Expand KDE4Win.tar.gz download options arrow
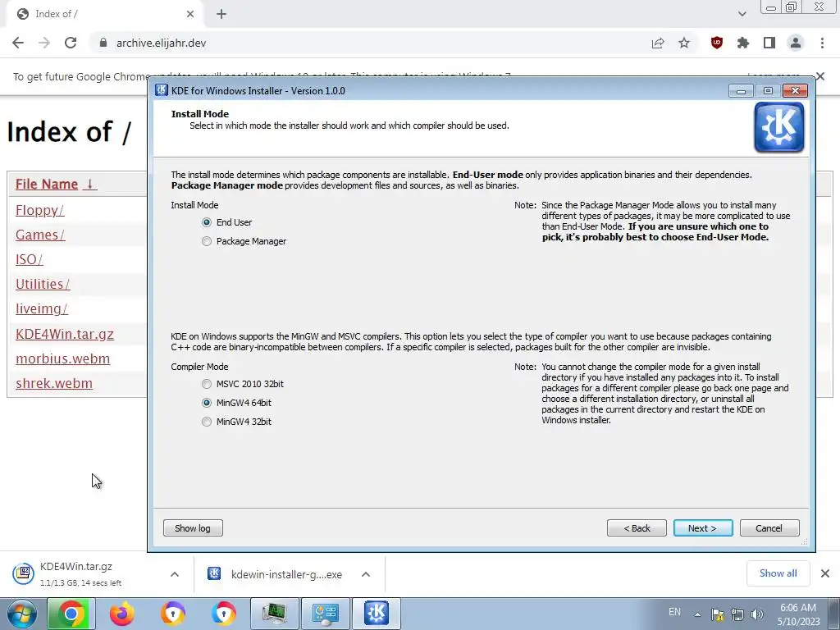840x630 pixels. [x=175, y=574]
